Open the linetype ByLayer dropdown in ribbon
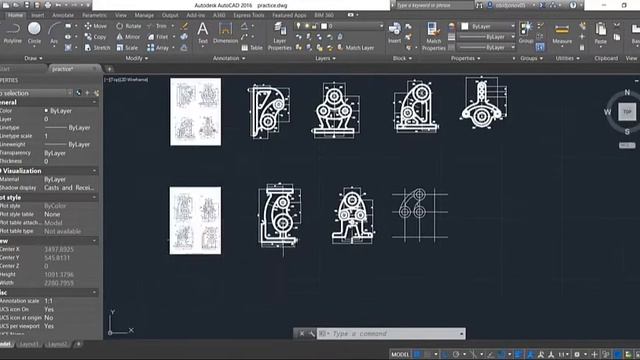Screen dimensions: 640x360 click(x=487, y=48)
